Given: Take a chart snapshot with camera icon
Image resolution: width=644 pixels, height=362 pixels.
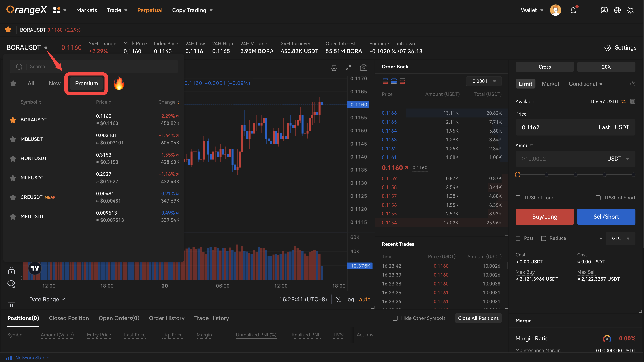Looking at the screenshot, I should pos(364,68).
